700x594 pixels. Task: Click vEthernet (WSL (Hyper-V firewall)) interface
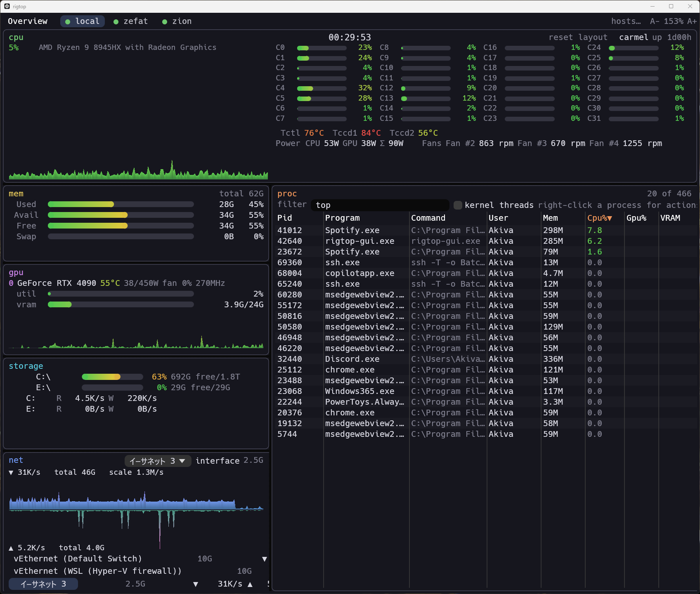97,571
